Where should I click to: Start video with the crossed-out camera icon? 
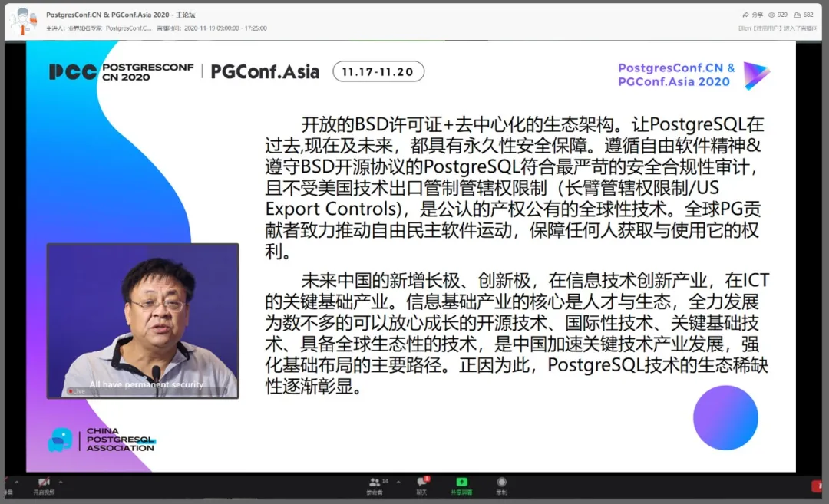coord(44,482)
